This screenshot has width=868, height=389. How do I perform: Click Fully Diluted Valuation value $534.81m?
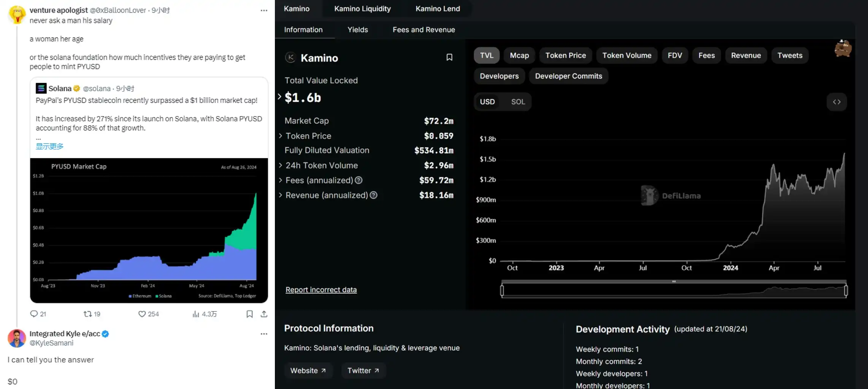[434, 150]
